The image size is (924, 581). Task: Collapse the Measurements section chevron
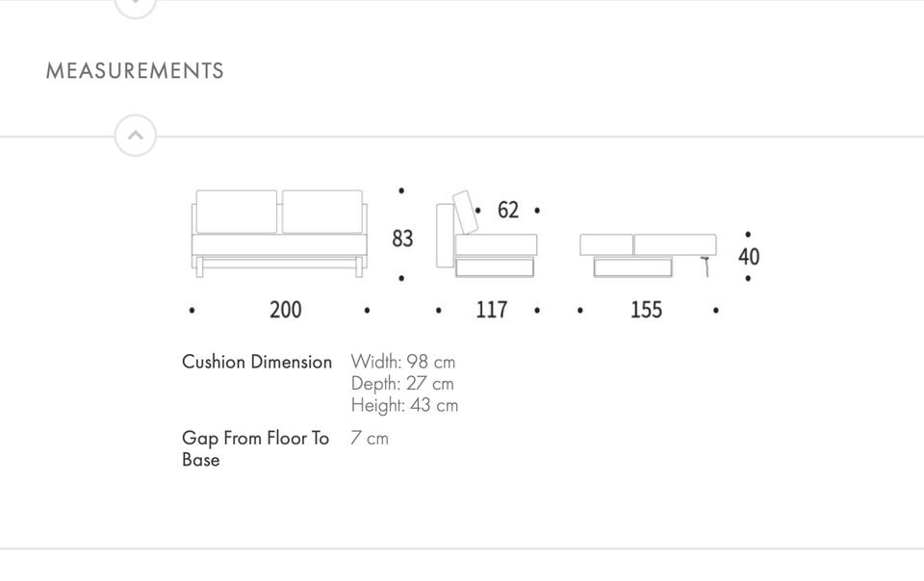135,136
